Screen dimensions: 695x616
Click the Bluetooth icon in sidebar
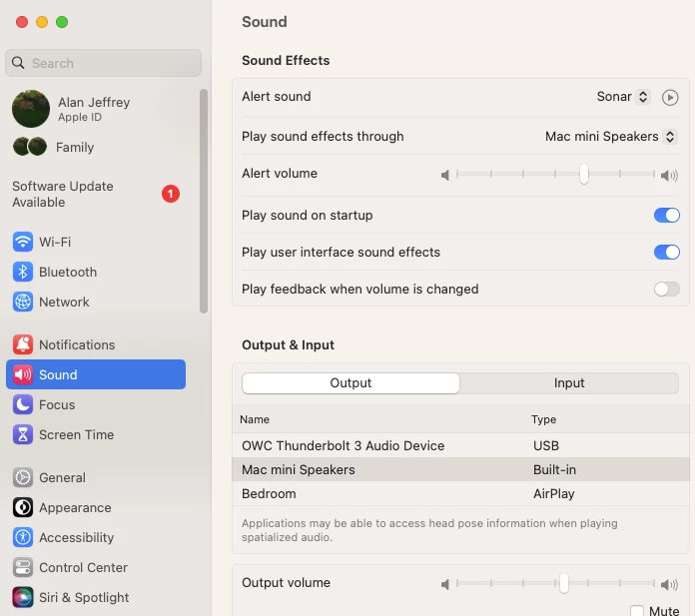(x=23, y=272)
